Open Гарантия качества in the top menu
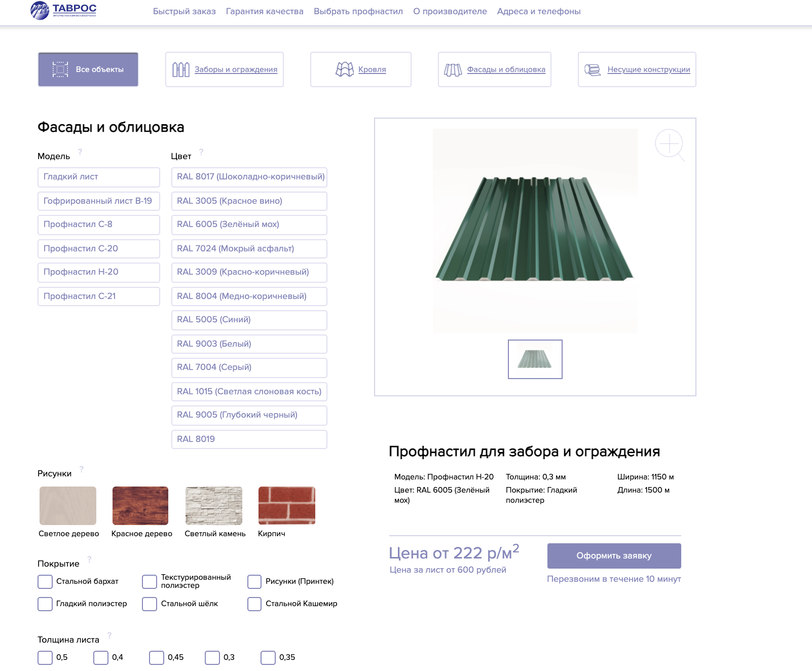The height and width of the screenshot is (671, 812). coord(265,11)
